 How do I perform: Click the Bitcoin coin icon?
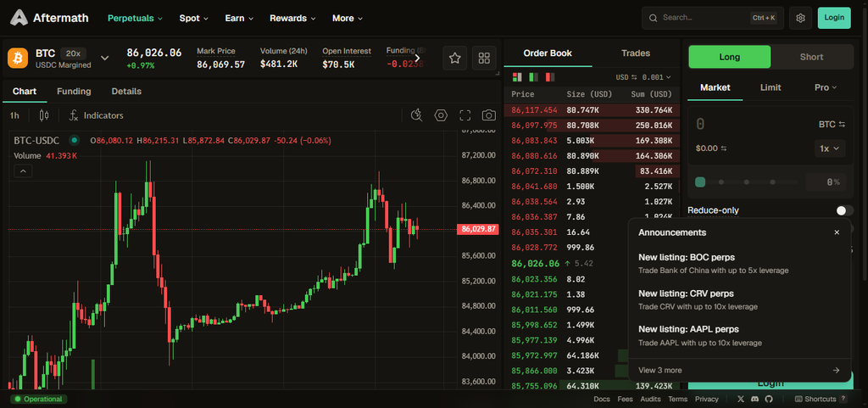18,58
